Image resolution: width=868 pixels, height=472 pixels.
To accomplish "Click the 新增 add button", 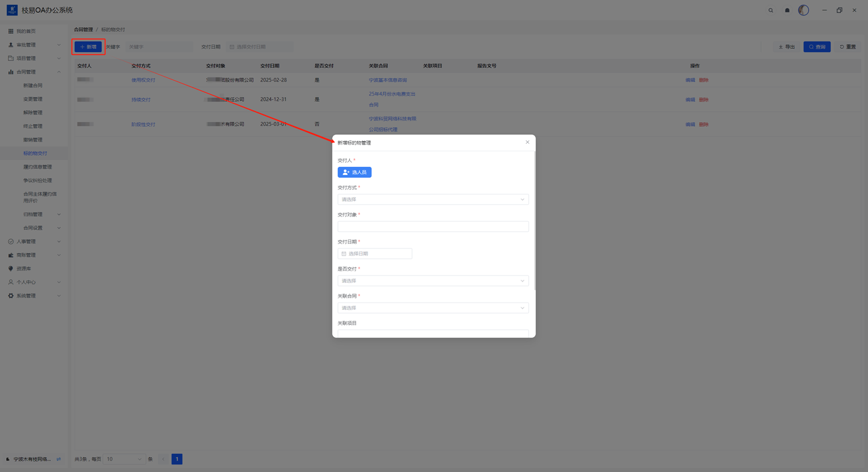I will pyautogui.click(x=88, y=47).
